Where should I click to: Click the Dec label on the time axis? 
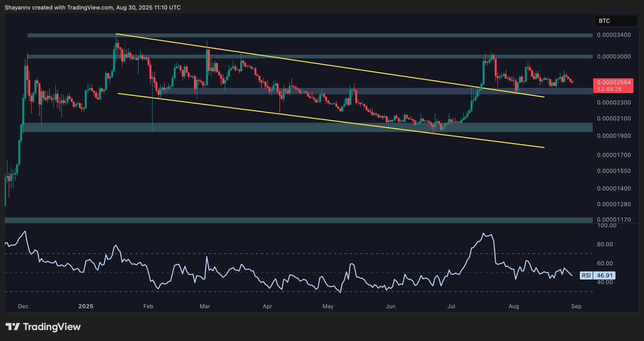[23, 306]
